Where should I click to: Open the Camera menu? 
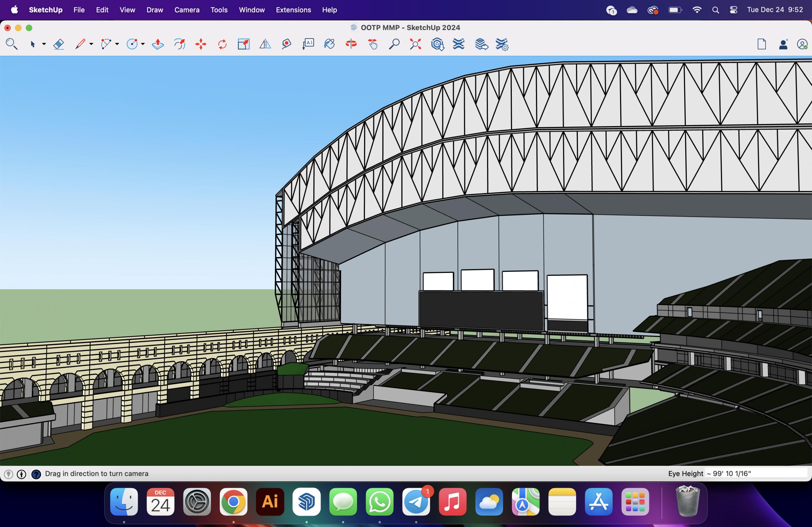click(187, 10)
